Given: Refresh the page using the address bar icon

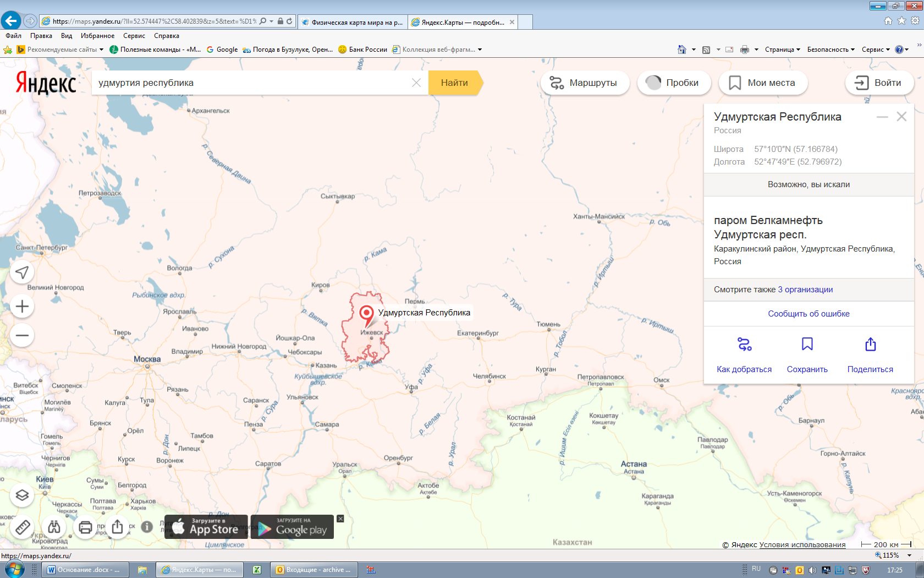Looking at the screenshot, I should tap(289, 21).
